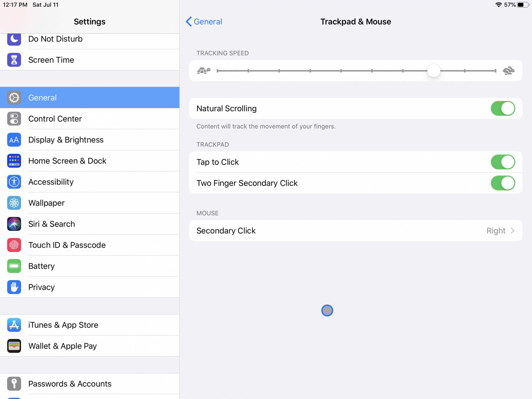Tap the Siri & Search icon
The width and height of the screenshot is (532, 399).
pos(14,224)
